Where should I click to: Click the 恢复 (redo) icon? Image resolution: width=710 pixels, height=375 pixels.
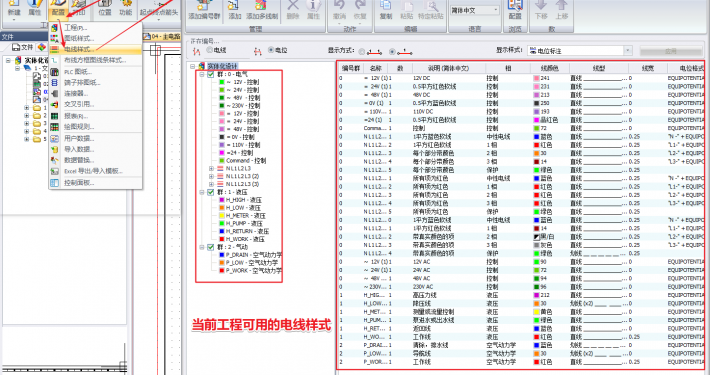[360, 5]
